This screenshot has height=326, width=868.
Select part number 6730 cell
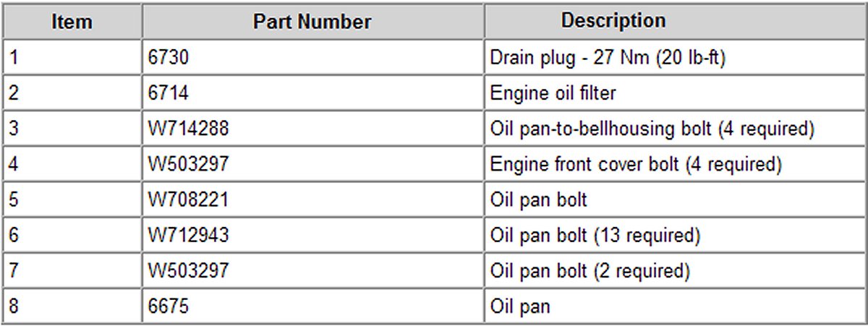168,58
